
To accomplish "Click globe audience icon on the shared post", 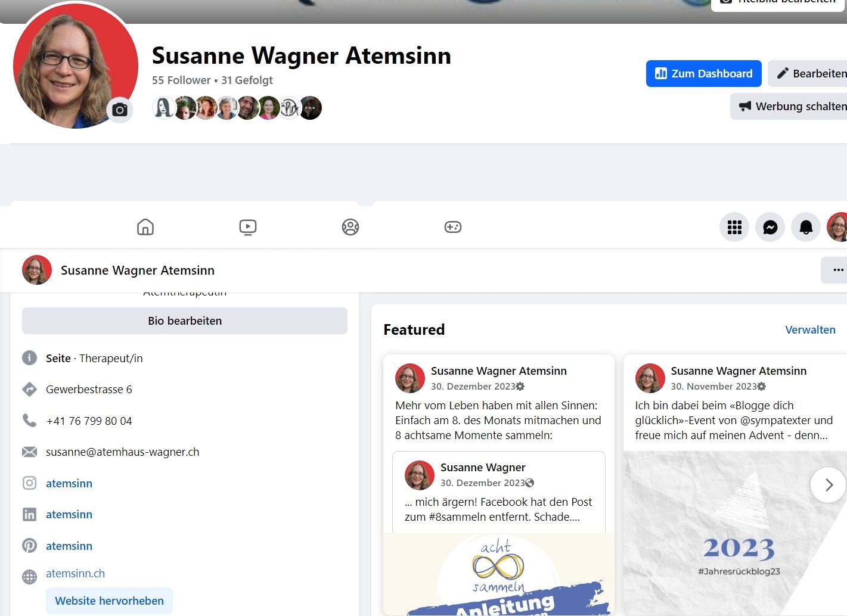I will pos(530,483).
